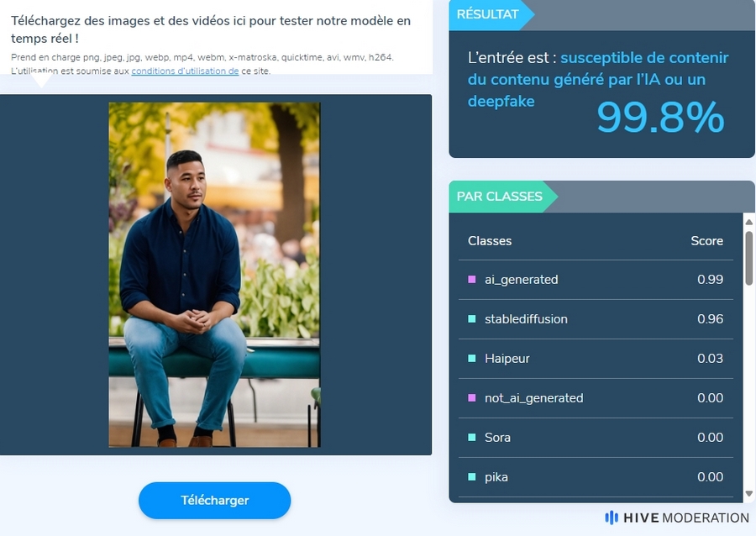Click the not_ai_generated purple marker
This screenshot has height=536, width=756.
point(472,397)
